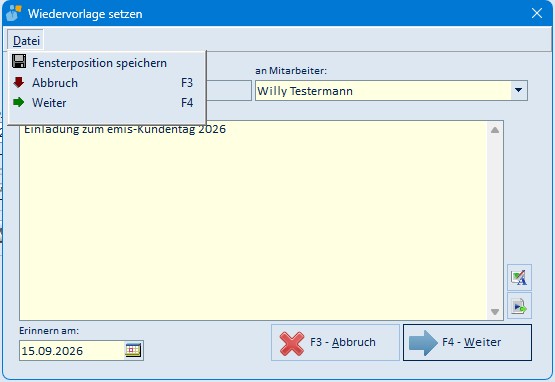Select Weiter F4 from Datei menu
Screen dimensions: 555x382
107,103
